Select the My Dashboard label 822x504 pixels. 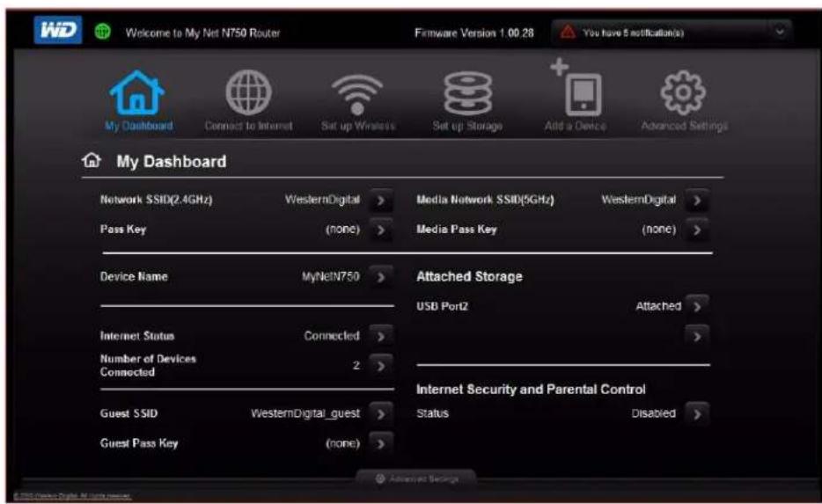(x=139, y=127)
